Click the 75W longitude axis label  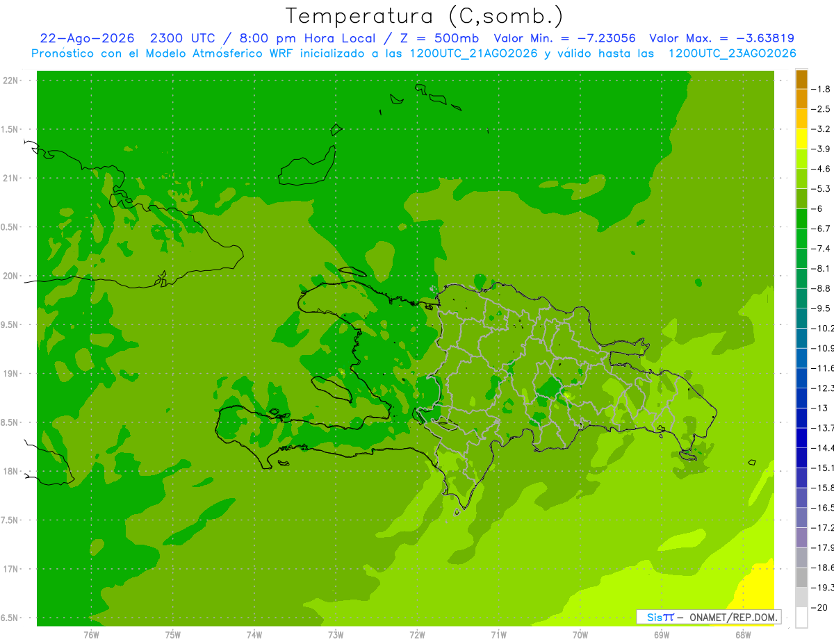coord(173,634)
